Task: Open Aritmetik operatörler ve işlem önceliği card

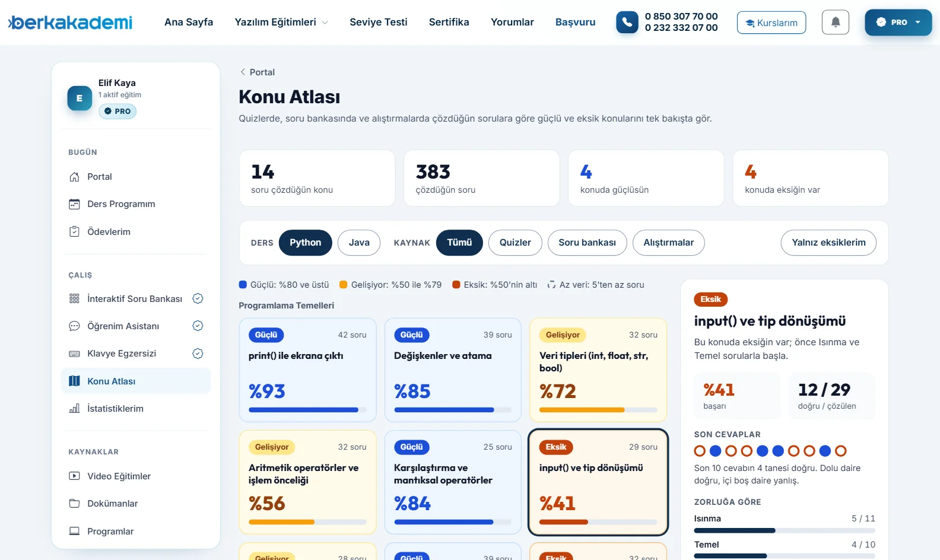Action: coord(307,482)
